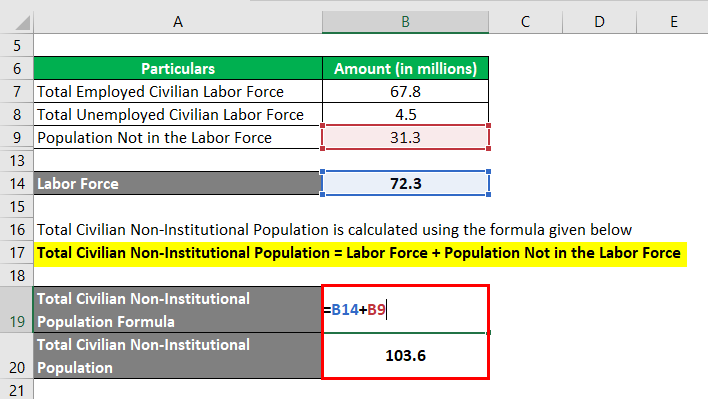
Task: Click the =B14+B9 formula cell
Action: point(405,310)
